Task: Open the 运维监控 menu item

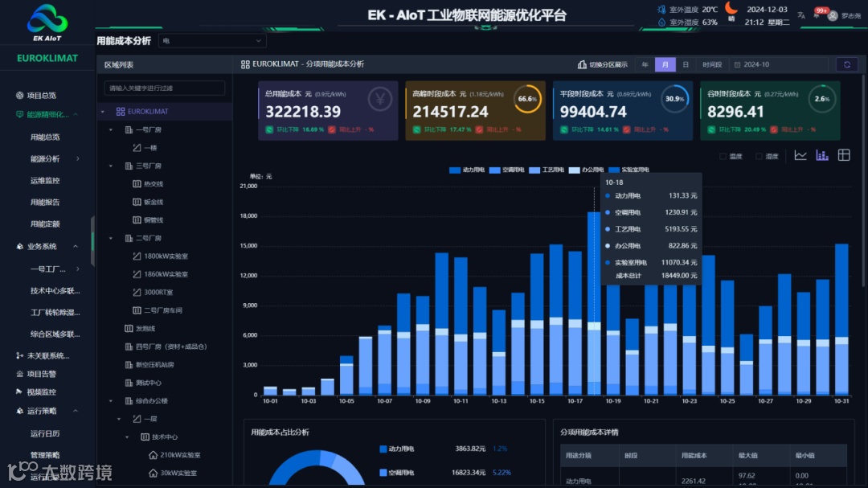Action: point(45,181)
